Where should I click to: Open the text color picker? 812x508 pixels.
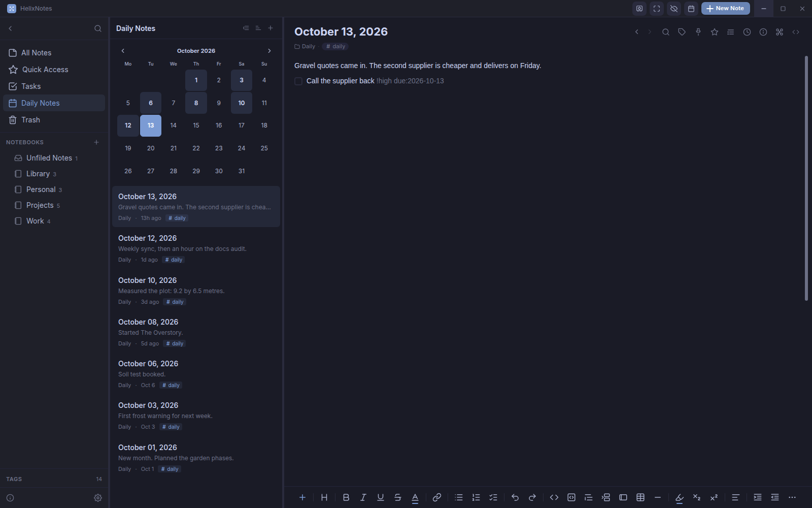(415, 498)
